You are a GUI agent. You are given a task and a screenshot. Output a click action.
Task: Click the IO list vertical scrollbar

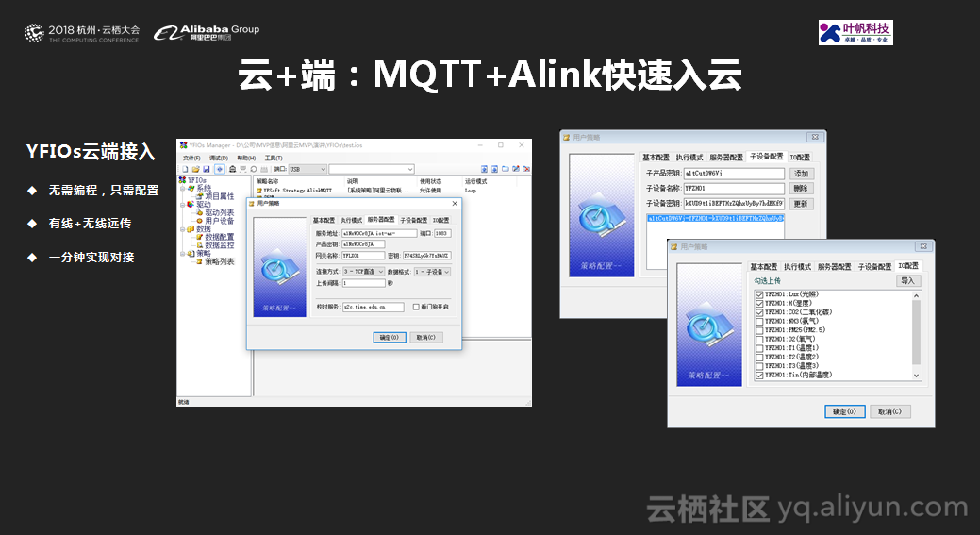916,331
